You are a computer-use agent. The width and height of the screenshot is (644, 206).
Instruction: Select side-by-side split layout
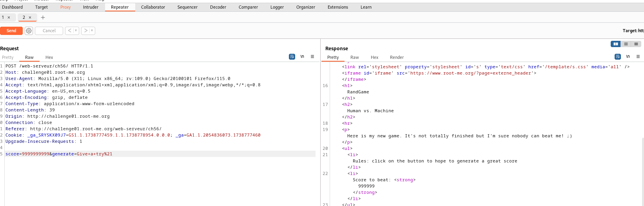[x=616, y=44]
